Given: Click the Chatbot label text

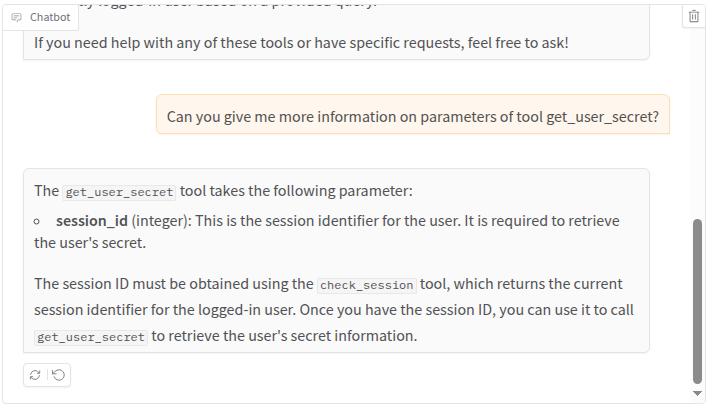Looking at the screenshot, I should 50,17.
